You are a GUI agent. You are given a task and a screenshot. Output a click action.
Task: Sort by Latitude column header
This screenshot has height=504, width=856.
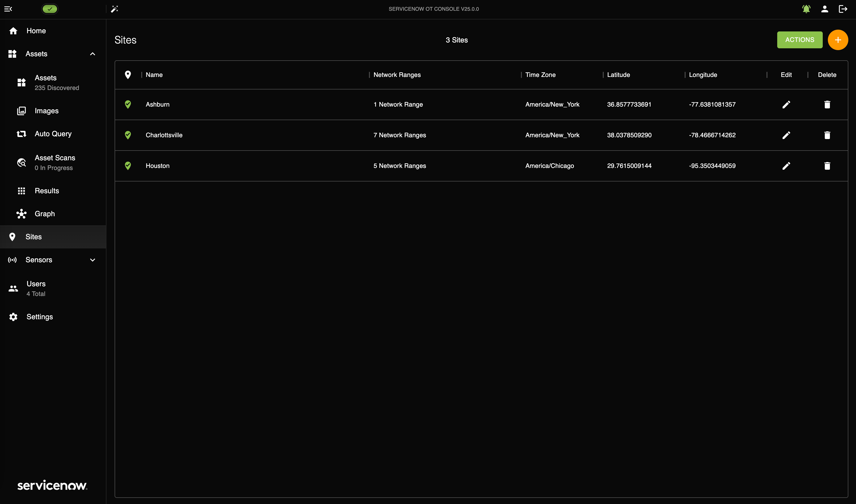point(618,75)
